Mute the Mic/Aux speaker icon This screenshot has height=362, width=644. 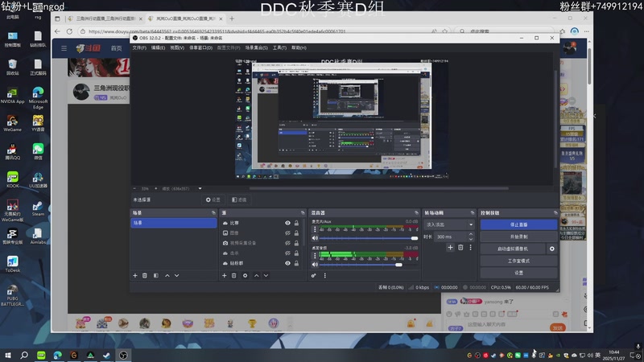click(x=315, y=238)
